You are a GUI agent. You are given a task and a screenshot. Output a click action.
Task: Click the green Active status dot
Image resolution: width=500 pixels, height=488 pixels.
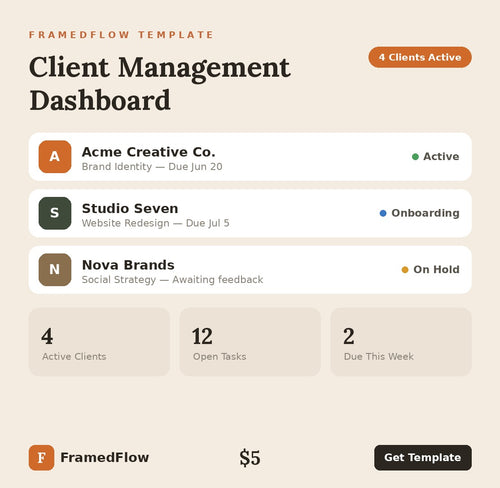click(415, 157)
